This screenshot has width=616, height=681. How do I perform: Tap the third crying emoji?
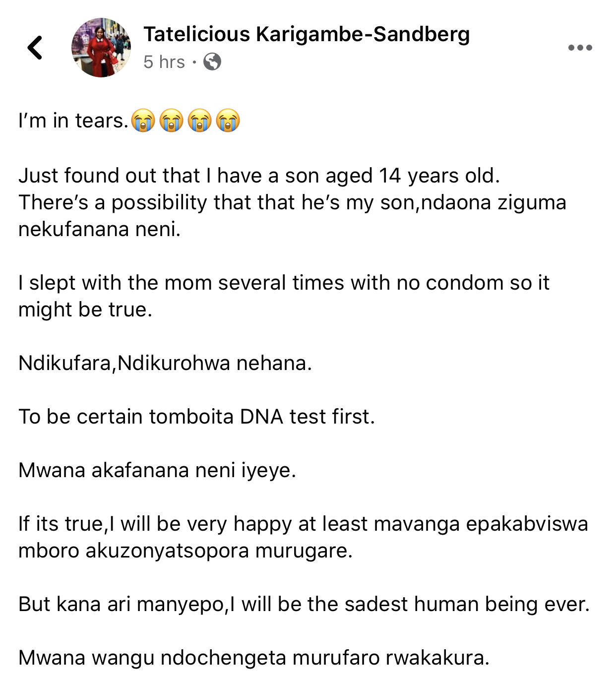tap(200, 121)
